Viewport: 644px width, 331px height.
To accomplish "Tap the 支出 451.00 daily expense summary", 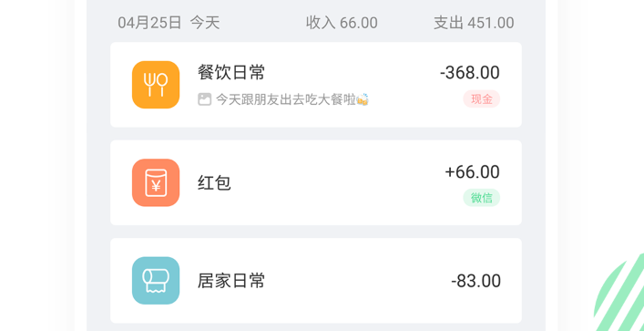I will [x=474, y=23].
